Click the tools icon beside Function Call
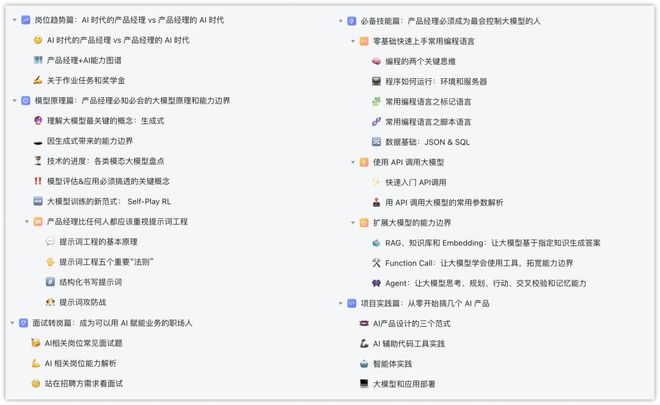 coord(376,263)
